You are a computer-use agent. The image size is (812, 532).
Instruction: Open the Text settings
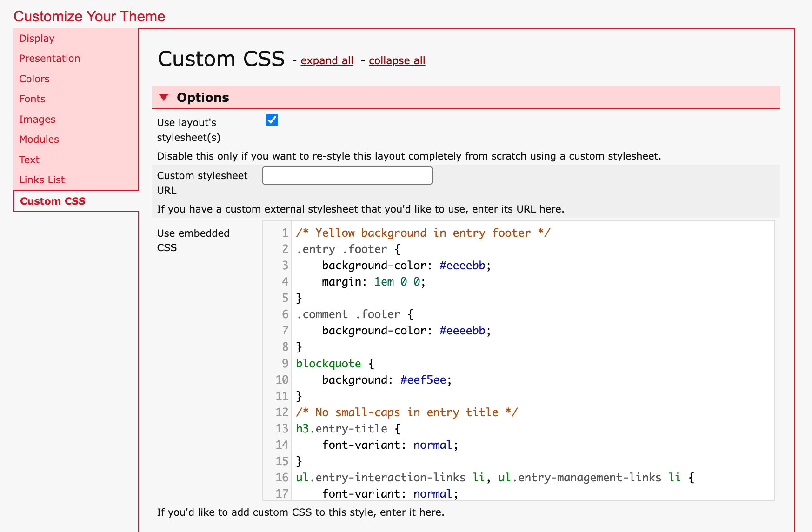coord(29,160)
